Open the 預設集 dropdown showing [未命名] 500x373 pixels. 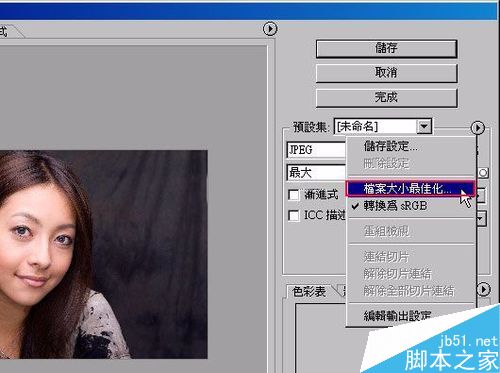(383, 127)
